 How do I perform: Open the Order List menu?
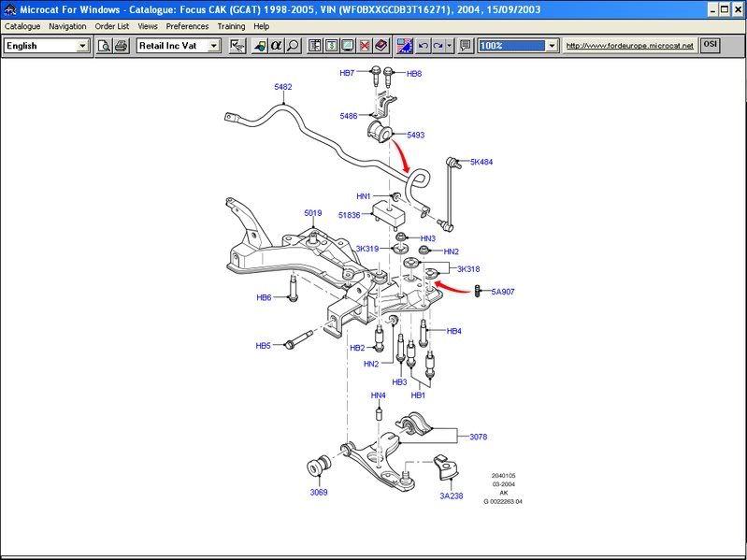111,26
